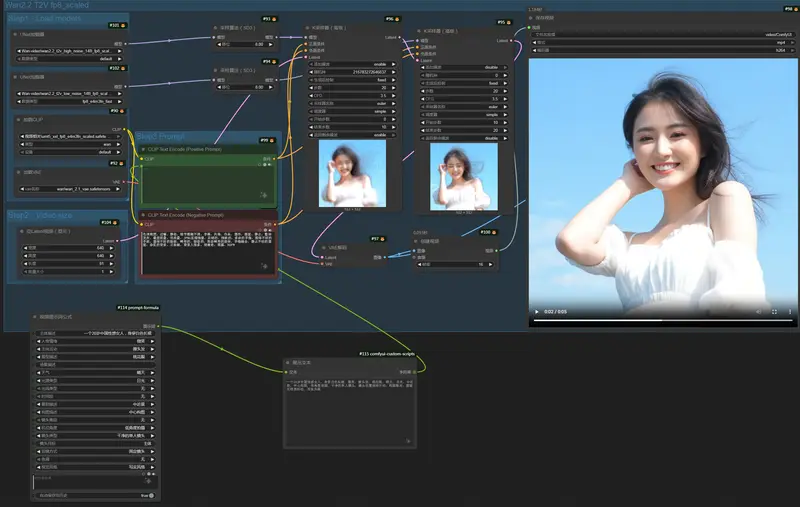Open video player more options menu
Screen dimensions: 800x507
coord(789,311)
